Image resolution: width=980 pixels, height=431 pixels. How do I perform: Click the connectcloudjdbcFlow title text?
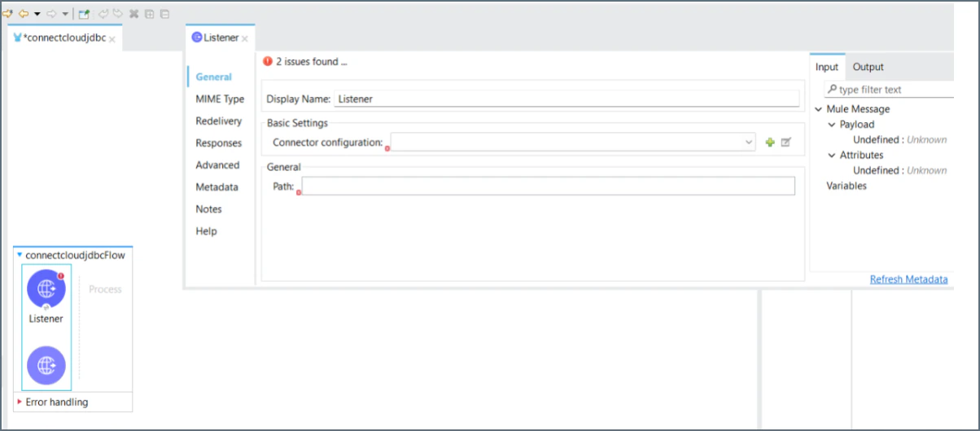click(75, 255)
